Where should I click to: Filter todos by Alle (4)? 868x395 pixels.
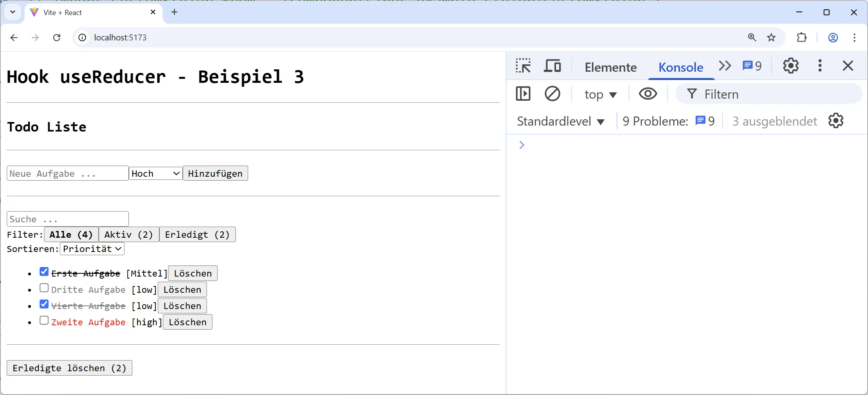coord(71,235)
